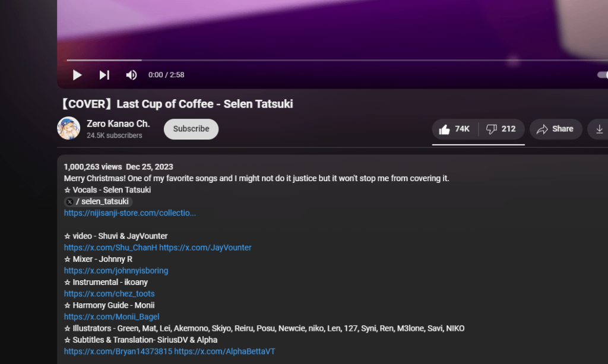Open the x.com/chez_toots link
The image size is (608, 364).
[109, 293]
